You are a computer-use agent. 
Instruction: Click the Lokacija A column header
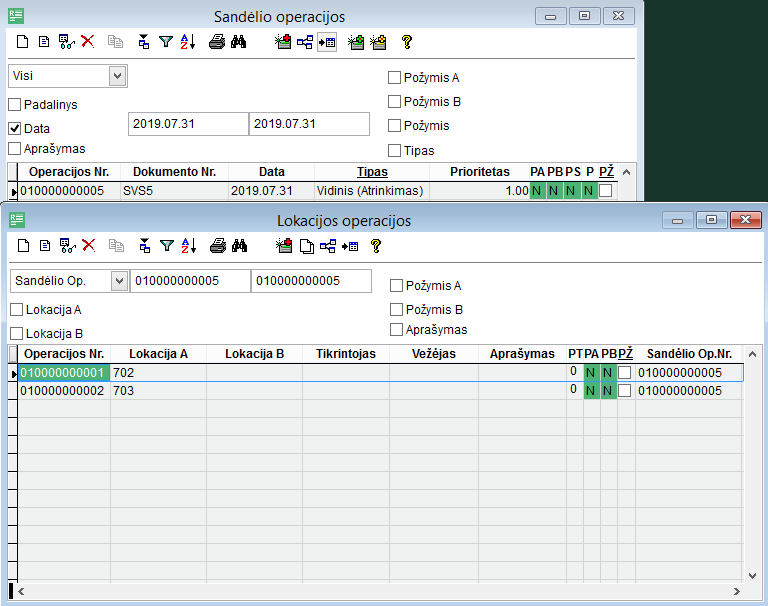coord(158,354)
